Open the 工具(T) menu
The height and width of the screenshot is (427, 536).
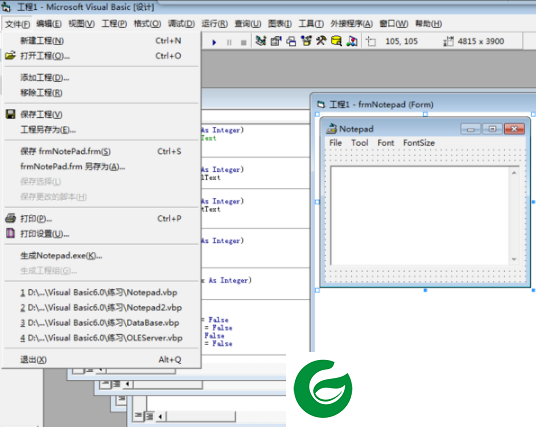pyautogui.click(x=311, y=24)
